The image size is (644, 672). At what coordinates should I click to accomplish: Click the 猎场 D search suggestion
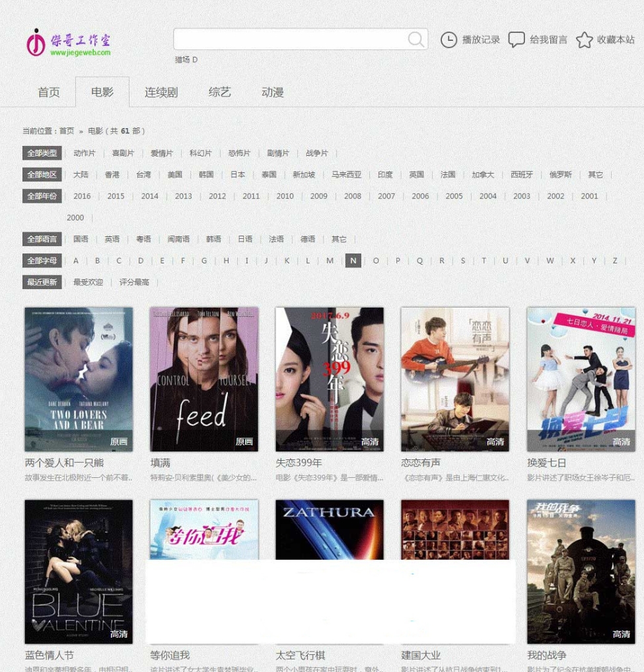click(x=186, y=59)
